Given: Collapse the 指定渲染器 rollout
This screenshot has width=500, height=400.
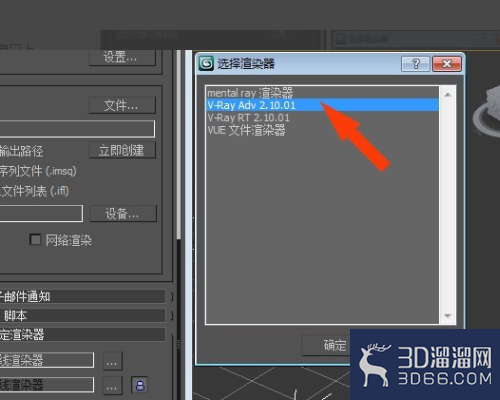Looking at the screenshot, I should pos(82,335).
